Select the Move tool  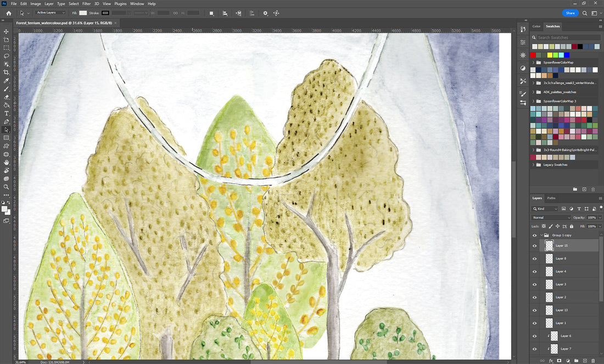tap(6, 32)
